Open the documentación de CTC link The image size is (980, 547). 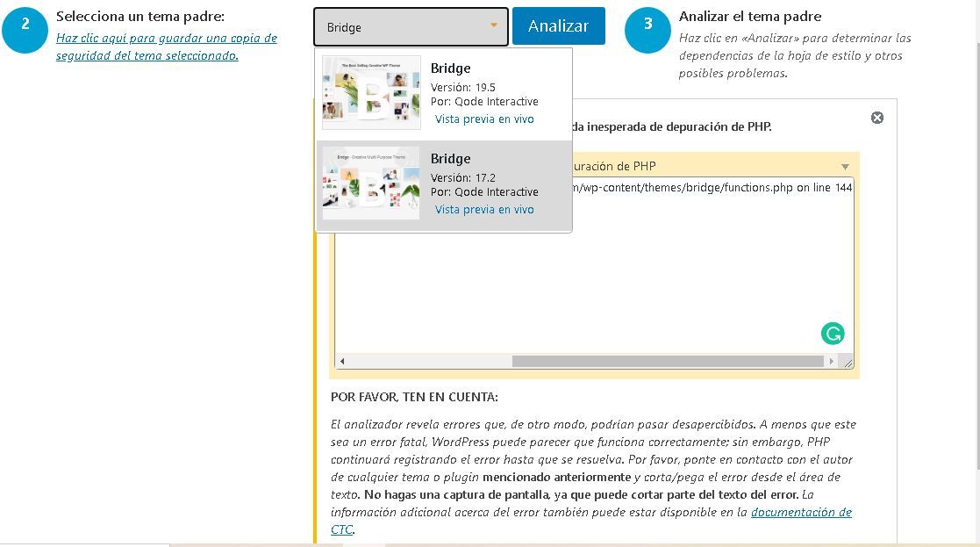coord(801,512)
